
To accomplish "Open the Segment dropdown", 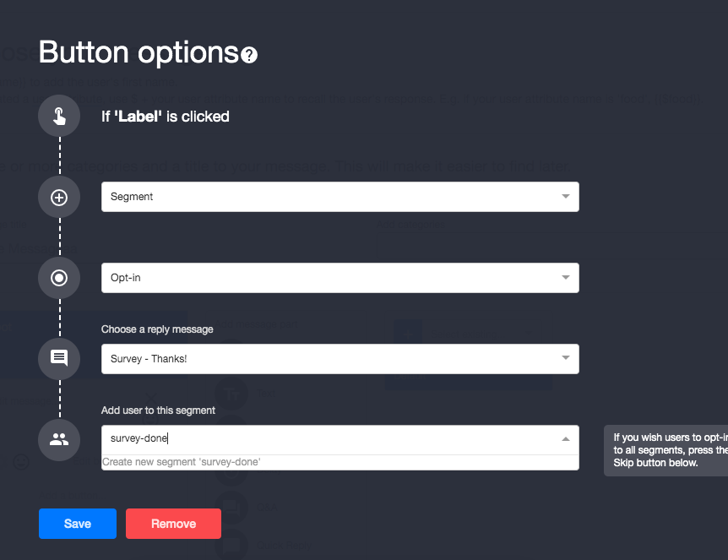I will point(340,197).
